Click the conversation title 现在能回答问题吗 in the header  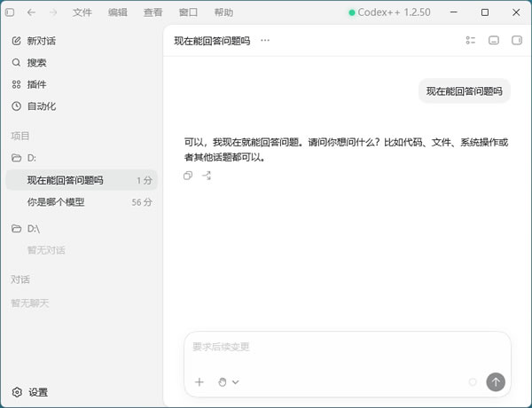(212, 41)
